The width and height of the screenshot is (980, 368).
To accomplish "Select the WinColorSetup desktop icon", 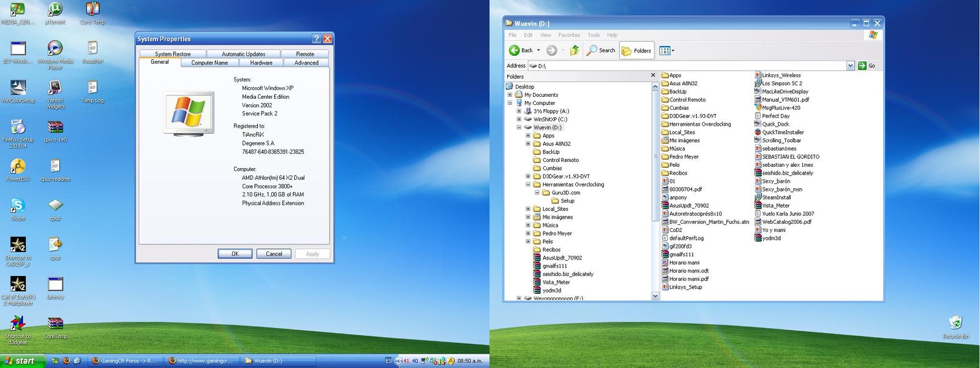I will [18, 91].
